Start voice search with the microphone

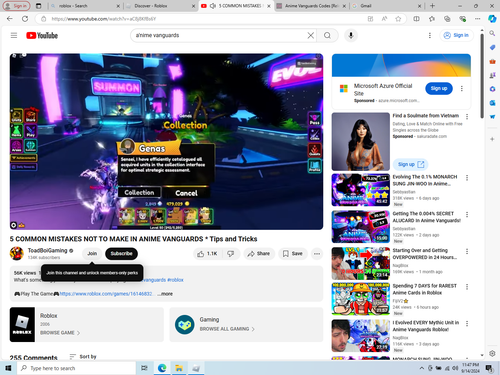pyautogui.click(x=351, y=35)
